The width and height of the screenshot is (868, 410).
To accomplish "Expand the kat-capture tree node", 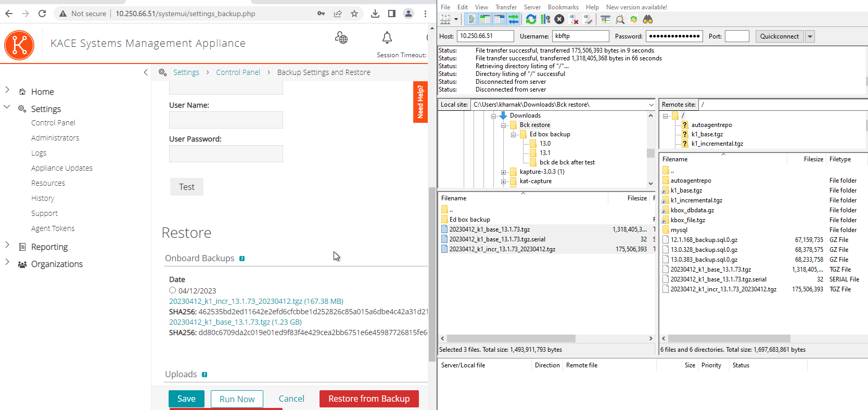I will tap(504, 182).
